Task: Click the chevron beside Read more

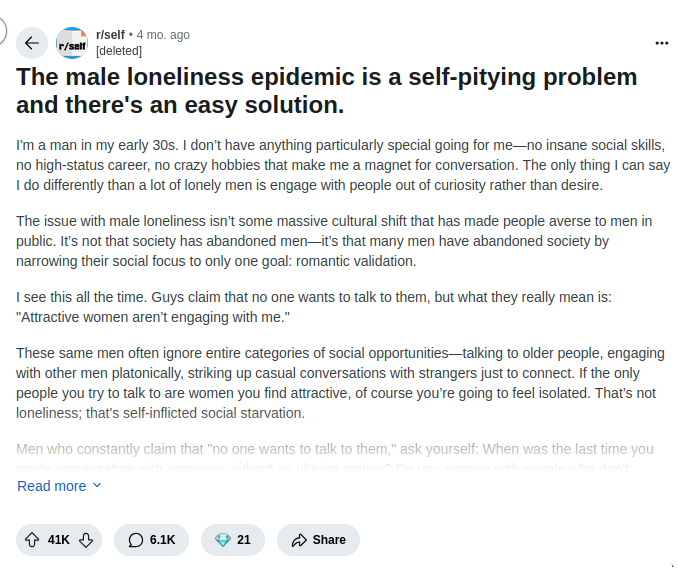Action: tap(97, 486)
